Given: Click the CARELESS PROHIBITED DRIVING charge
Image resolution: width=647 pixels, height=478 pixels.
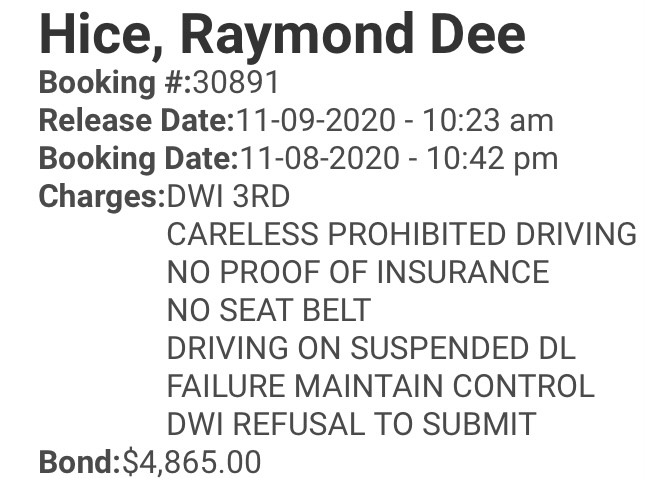Looking at the screenshot, I should point(401,234).
